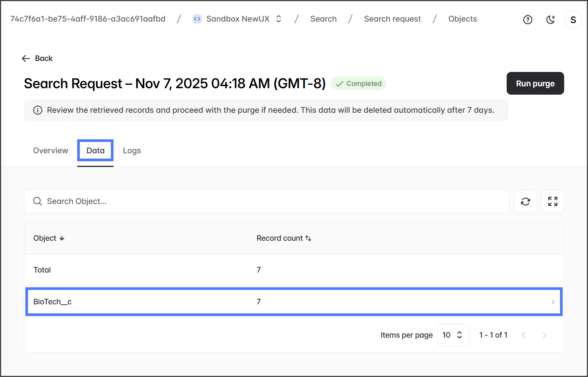This screenshot has height=377, width=588.
Task: Open the items per page dropdown
Action: (453, 335)
